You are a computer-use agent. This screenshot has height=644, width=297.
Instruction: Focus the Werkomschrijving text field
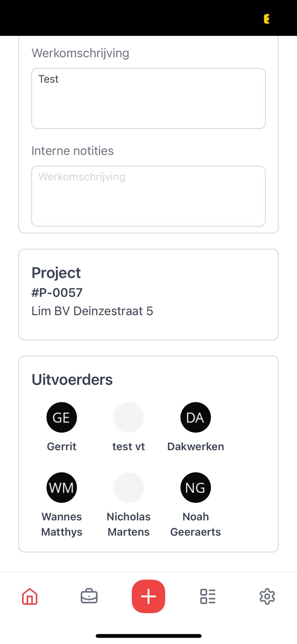pos(148,98)
